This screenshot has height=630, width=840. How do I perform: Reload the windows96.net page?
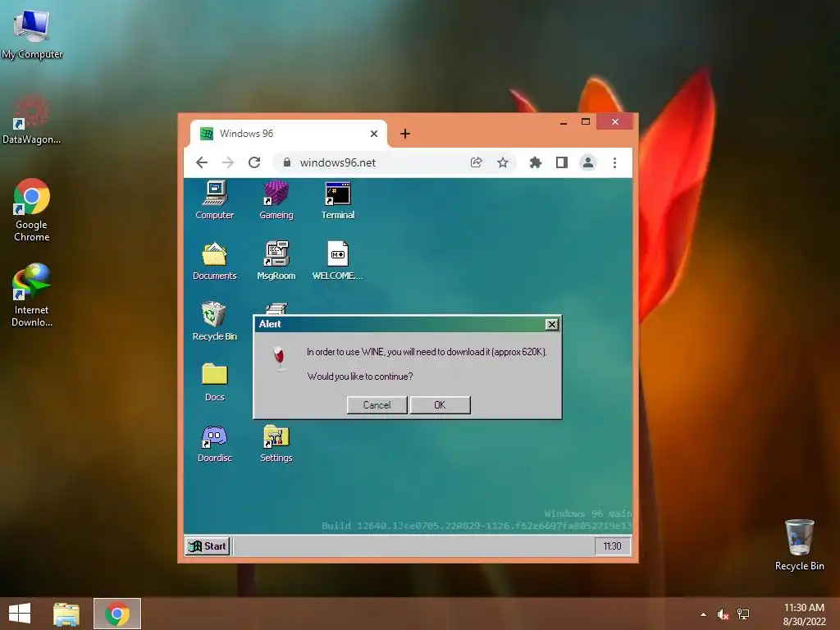point(254,162)
